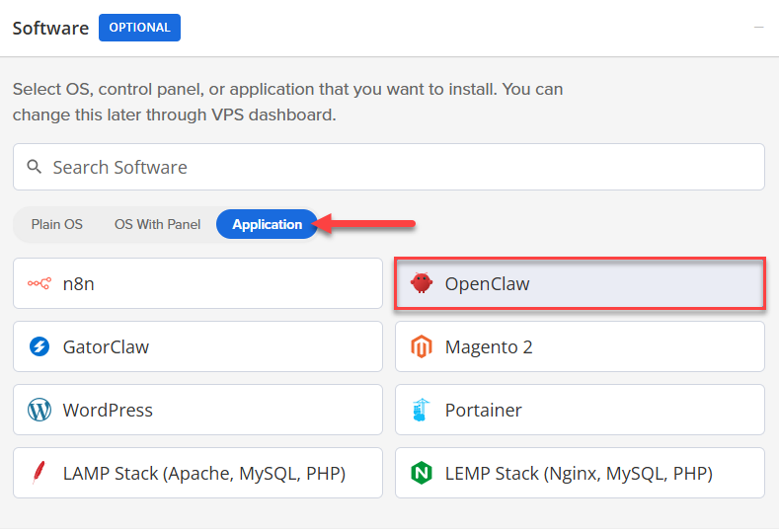Choose the OpenClaw application card
779x532 pixels.
pos(580,283)
